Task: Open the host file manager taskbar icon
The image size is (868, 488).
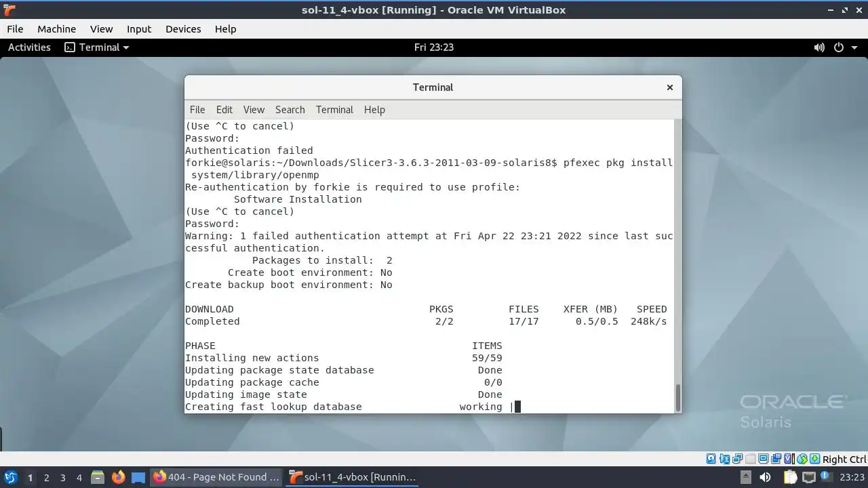Action: pyautogui.click(x=97, y=477)
